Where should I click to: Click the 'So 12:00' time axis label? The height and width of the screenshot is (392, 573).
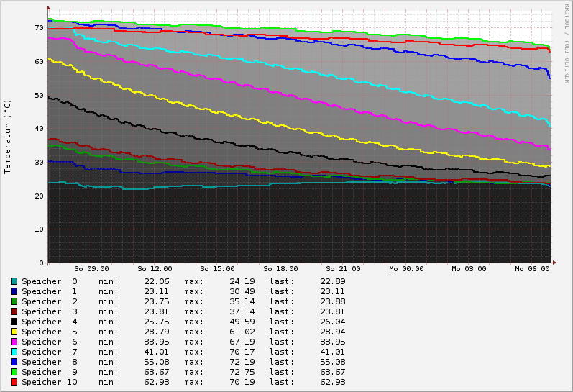155,269
